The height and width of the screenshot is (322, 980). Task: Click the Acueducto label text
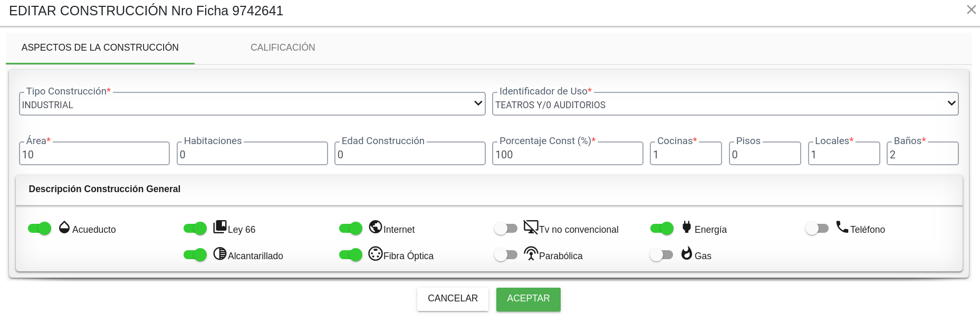[94, 230]
